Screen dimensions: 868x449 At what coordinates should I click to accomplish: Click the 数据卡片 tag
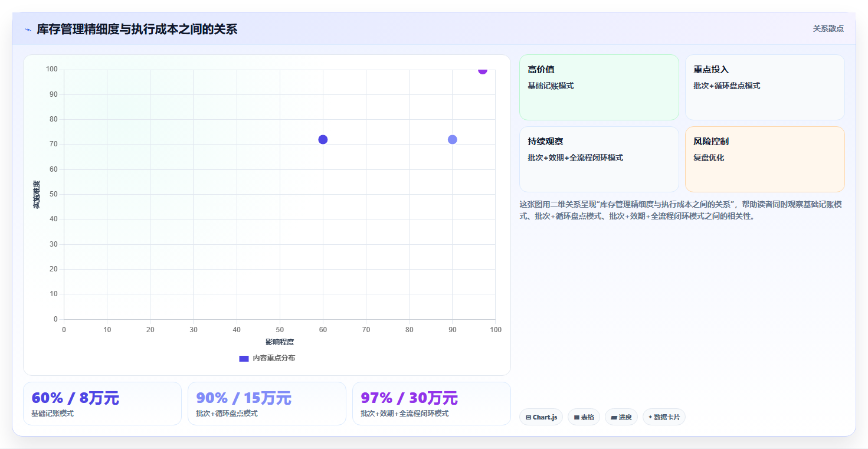(664, 417)
